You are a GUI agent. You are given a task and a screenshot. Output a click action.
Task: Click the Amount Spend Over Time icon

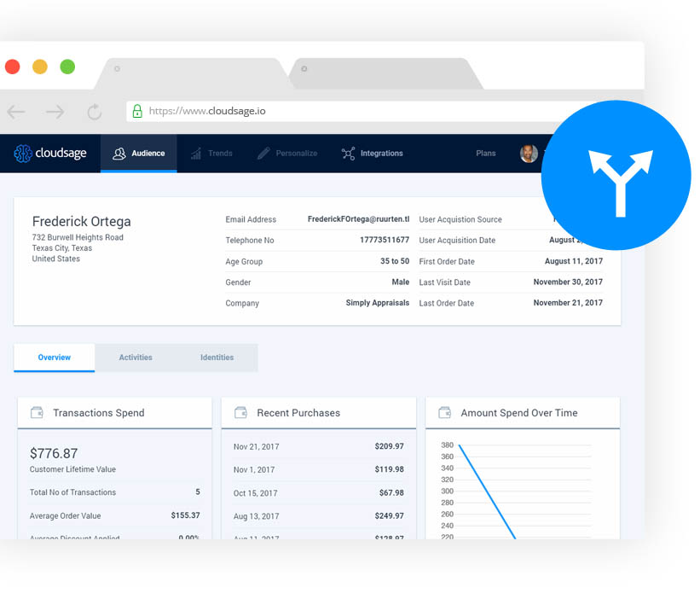click(444, 413)
